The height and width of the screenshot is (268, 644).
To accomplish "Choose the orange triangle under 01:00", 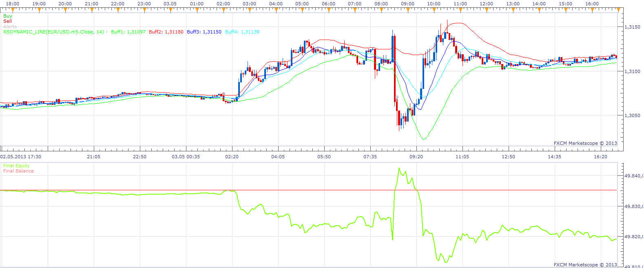I will (x=197, y=10).
